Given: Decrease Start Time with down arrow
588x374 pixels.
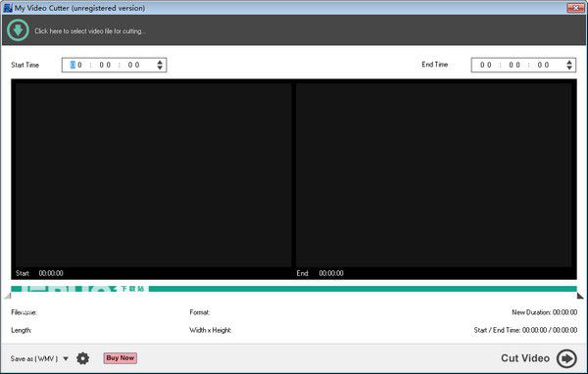Looking at the screenshot, I should (x=160, y=68).
